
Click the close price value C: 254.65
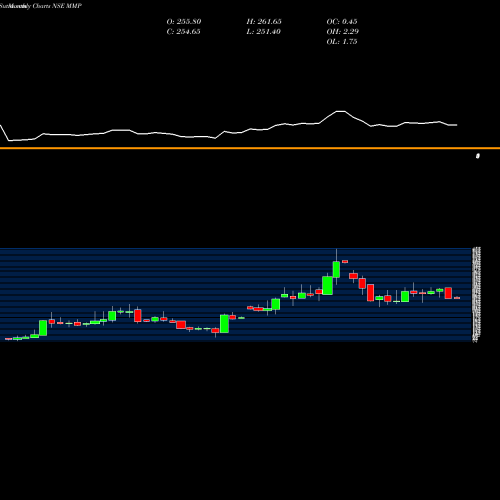(x=183, y=32)
